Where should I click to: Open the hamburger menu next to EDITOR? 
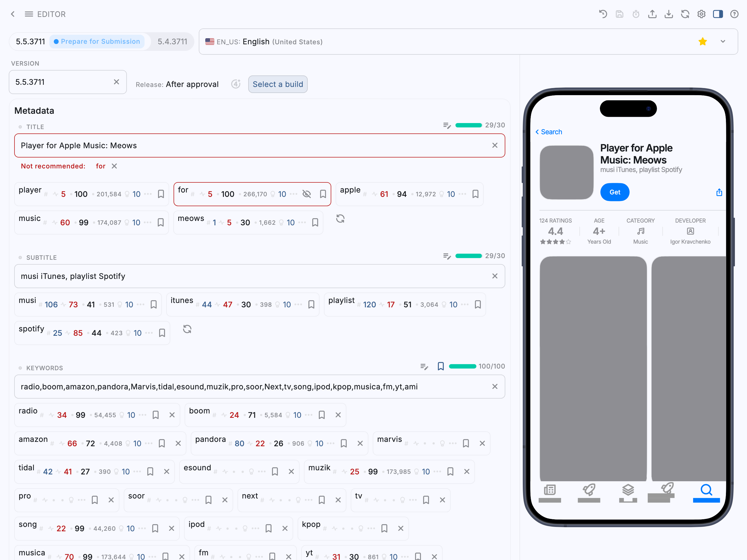pyautogui.click(x=29, y=14)
